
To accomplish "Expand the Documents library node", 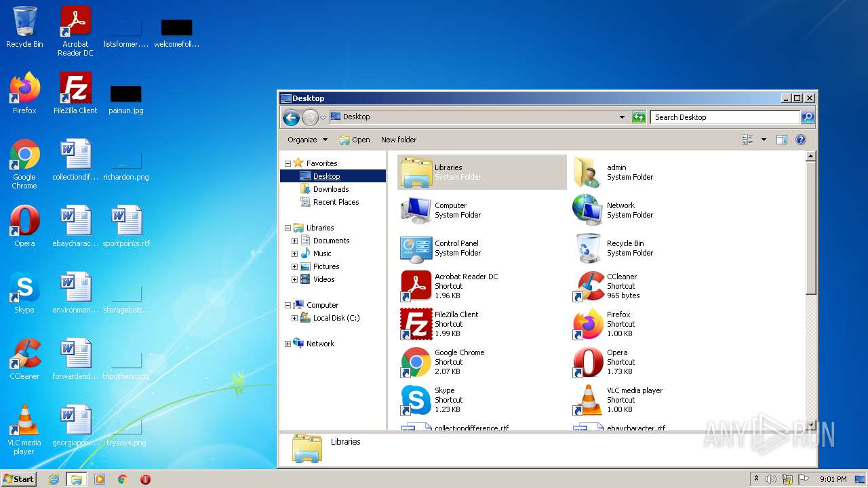I will [x=294, y=241].
